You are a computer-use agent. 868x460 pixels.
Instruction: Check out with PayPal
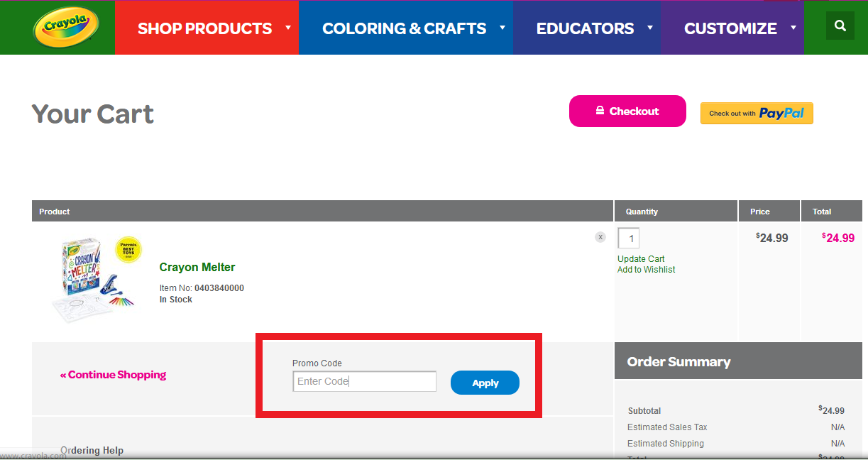(x=757, y=114)
